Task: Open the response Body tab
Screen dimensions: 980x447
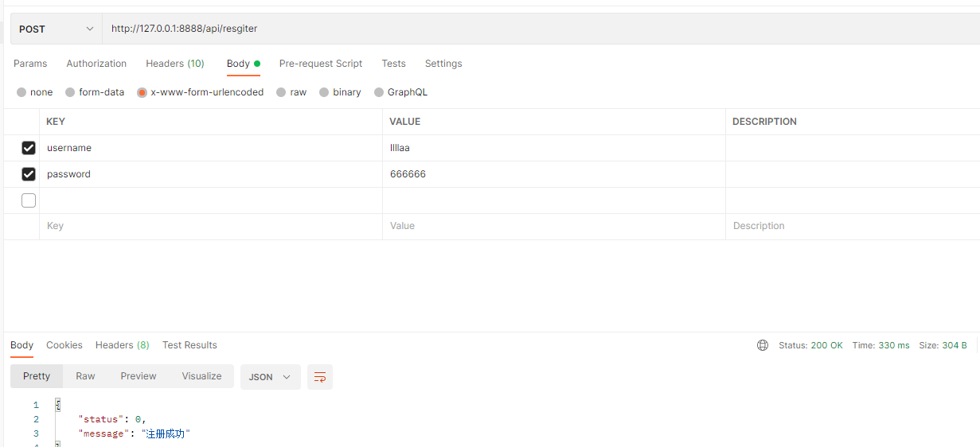Action: point(21,345)
